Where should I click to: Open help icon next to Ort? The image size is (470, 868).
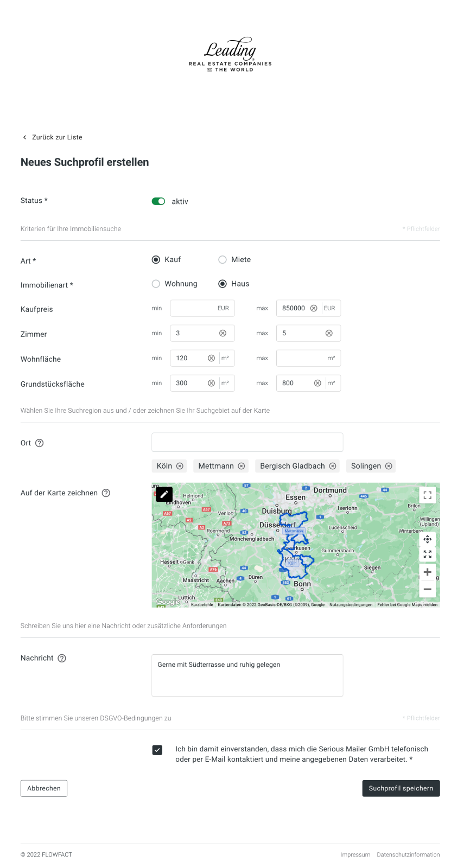click(40, 443)
